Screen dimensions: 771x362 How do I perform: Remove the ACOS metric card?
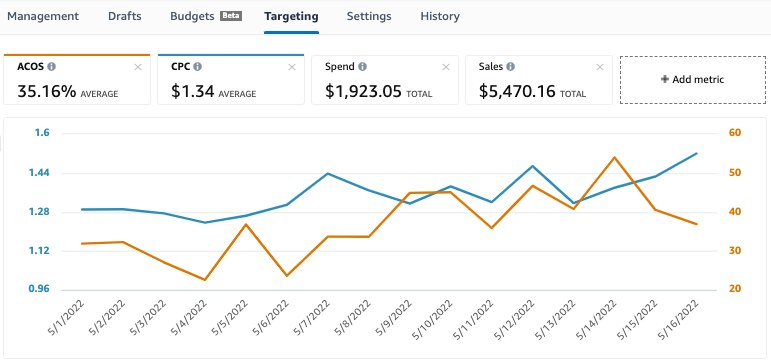[138, 67]
